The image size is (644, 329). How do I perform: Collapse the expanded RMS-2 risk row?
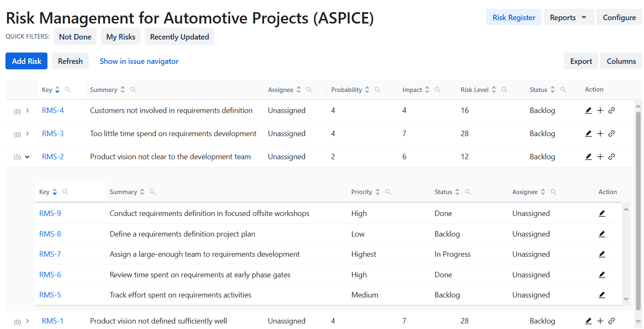(27, 157)
